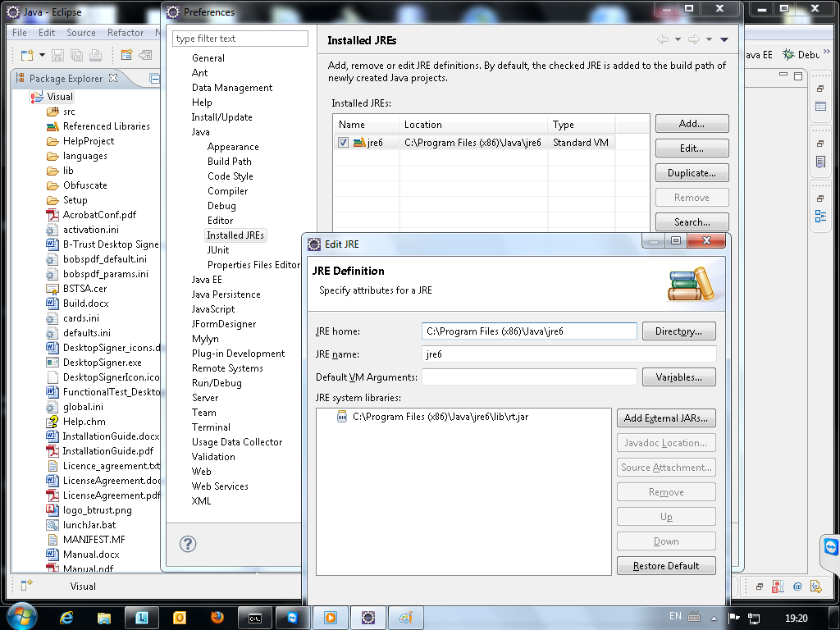
Task: Toggle the jre6 checkbox in Installed JREs table
Action: pyautogui.click(x=343, y=143)
